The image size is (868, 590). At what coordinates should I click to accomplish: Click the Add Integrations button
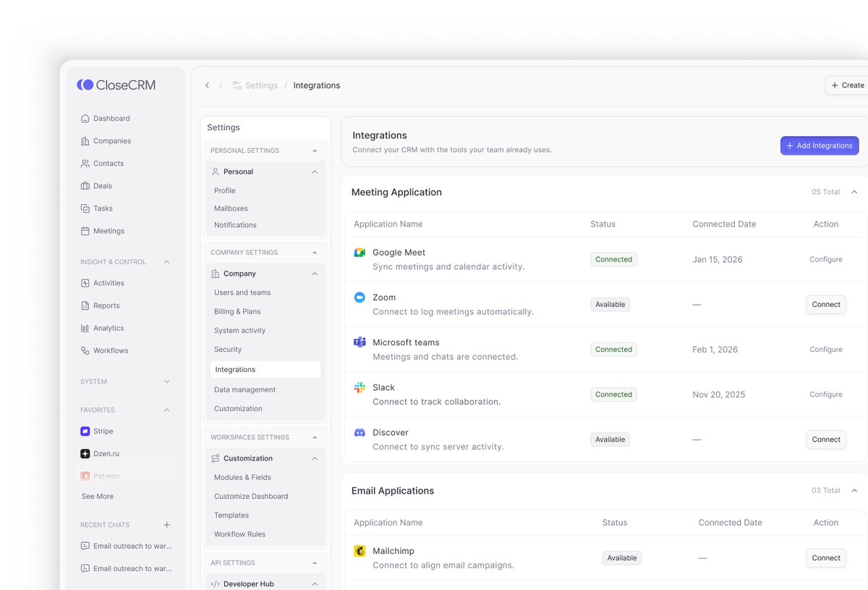tap(820, 145)
